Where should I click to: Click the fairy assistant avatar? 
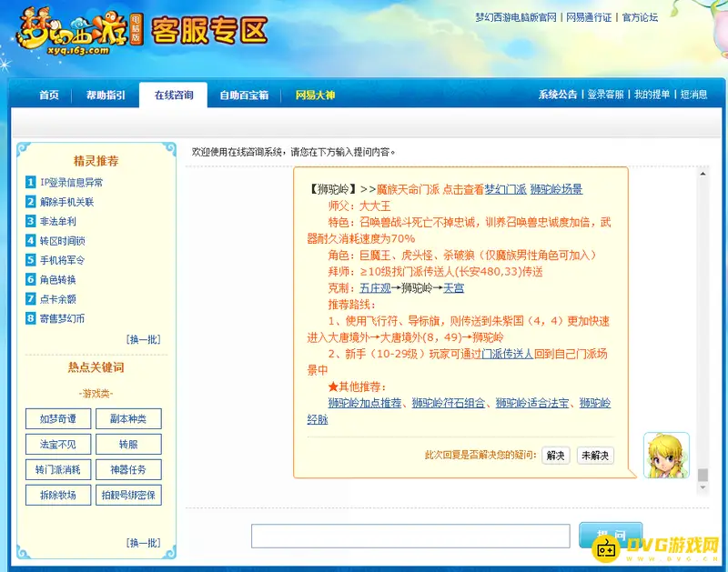point(666,455)
